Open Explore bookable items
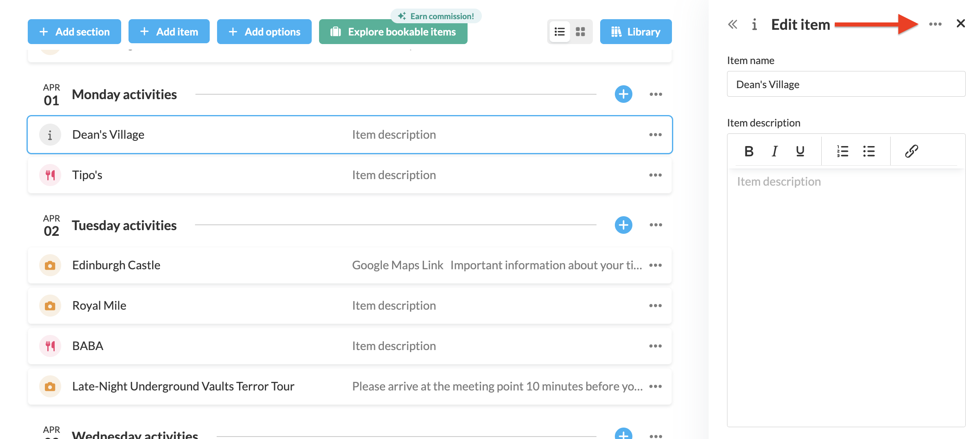Screen dimensions: 980x439 pyautogui.click(x=393, y=32)
